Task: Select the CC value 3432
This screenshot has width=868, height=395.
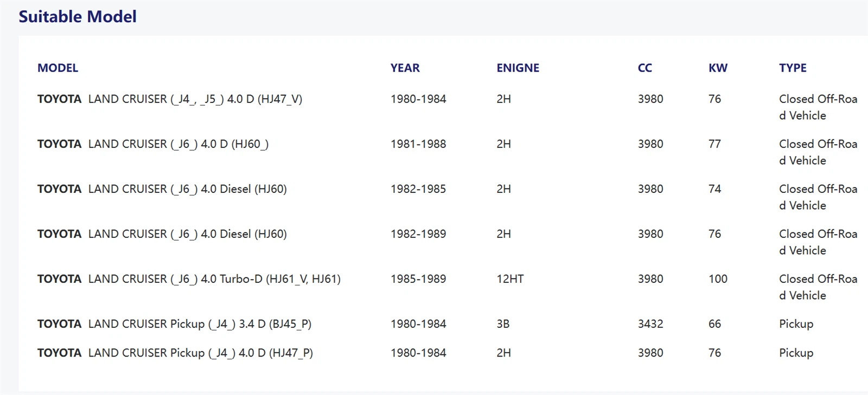Action: 650,324
